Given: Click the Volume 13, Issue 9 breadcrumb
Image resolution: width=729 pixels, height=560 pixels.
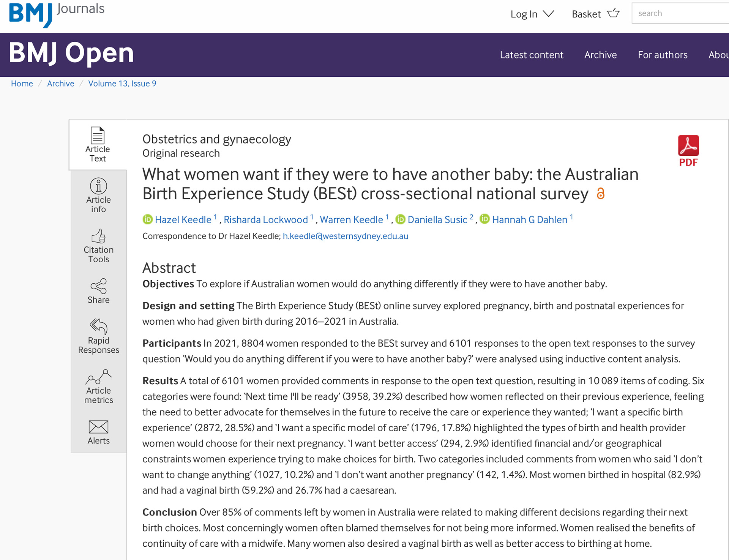Looking at the screenshot, I should coord(122,84).
